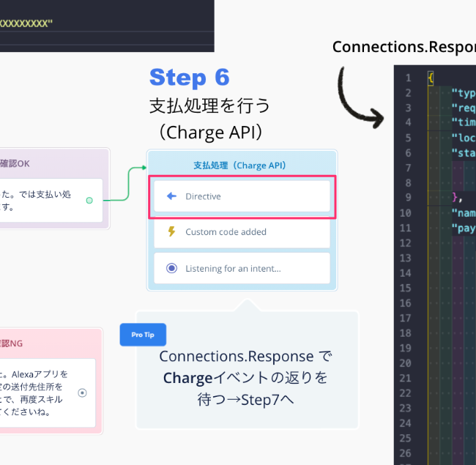
Task: Click the Connections.Response note text
Action: tap(245, 378)
